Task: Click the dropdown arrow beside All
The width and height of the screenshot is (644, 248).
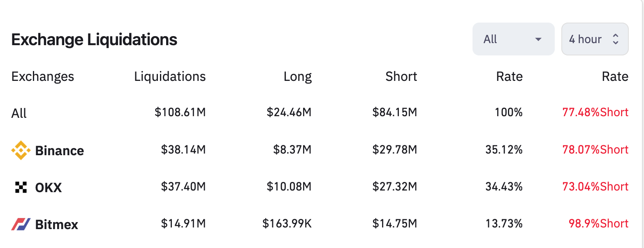Action: point(538,39)
